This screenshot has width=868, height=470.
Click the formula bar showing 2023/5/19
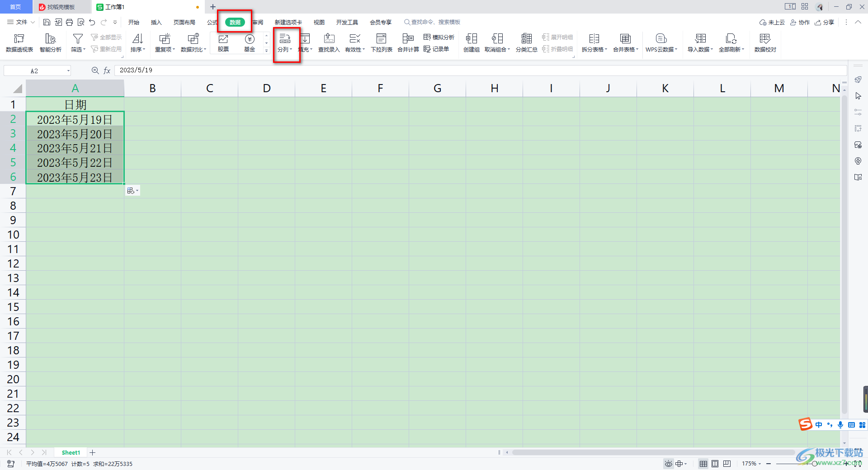(x=480, y=70)
